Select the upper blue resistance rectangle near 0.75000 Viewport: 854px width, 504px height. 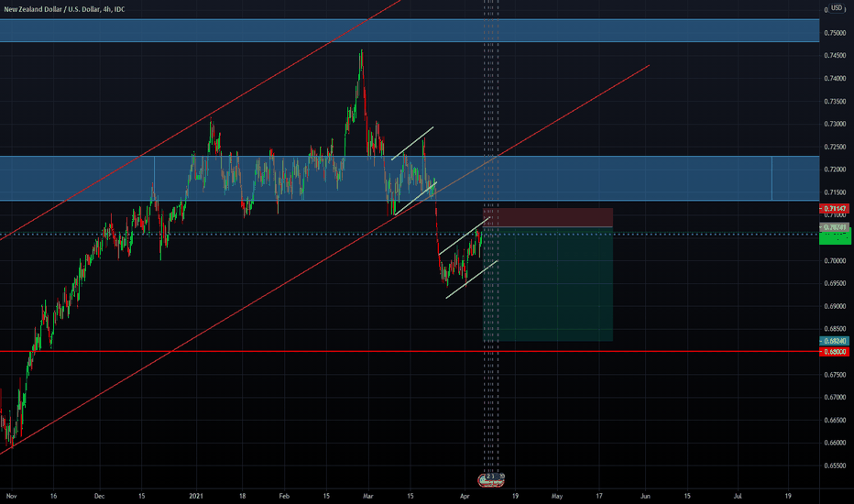410,30
